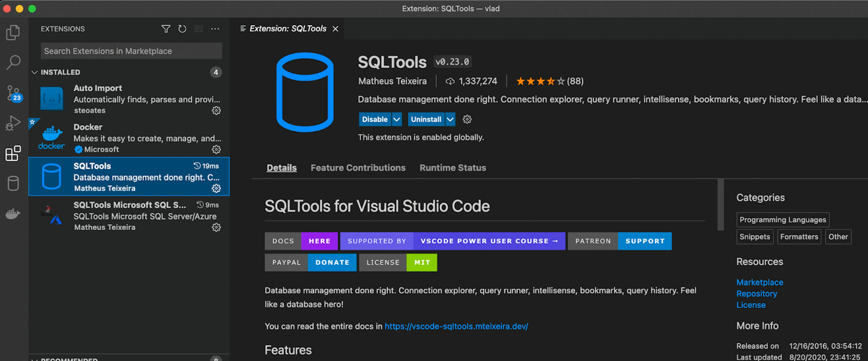Select SQLTools in installed list
The width and height of the screenshot is (868, 361).
pos(129,176)
